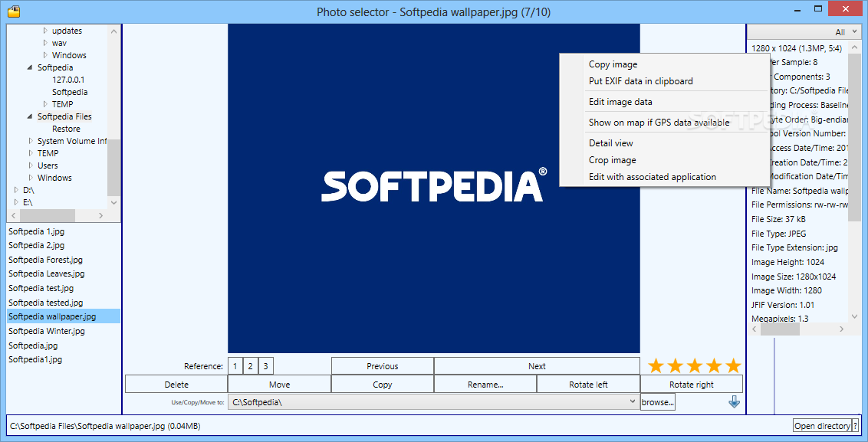Viewport: 868px width, 442px height.
Task: Expand the wav folder node
Action: click(45, 43)
